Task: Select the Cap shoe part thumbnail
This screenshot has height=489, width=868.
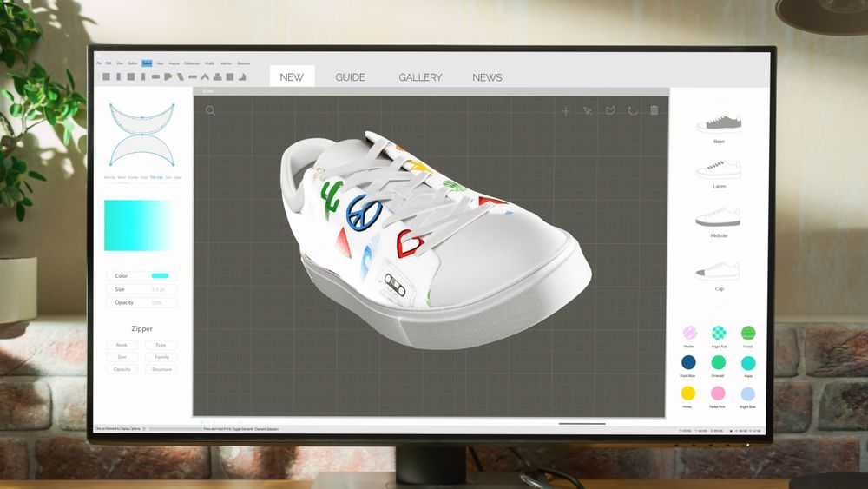Action: [718, 270]
